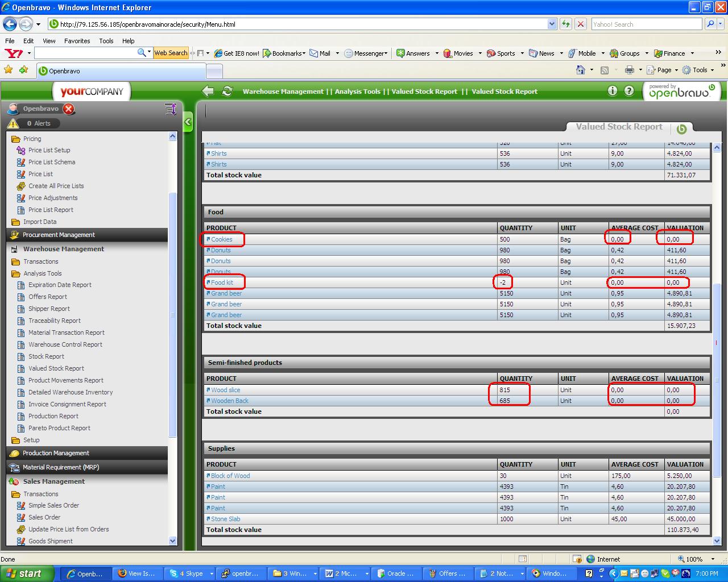Screen dimensions: 728x582
Task: Open the address bar dropdown arrow
Action: [x=551, y=24]
